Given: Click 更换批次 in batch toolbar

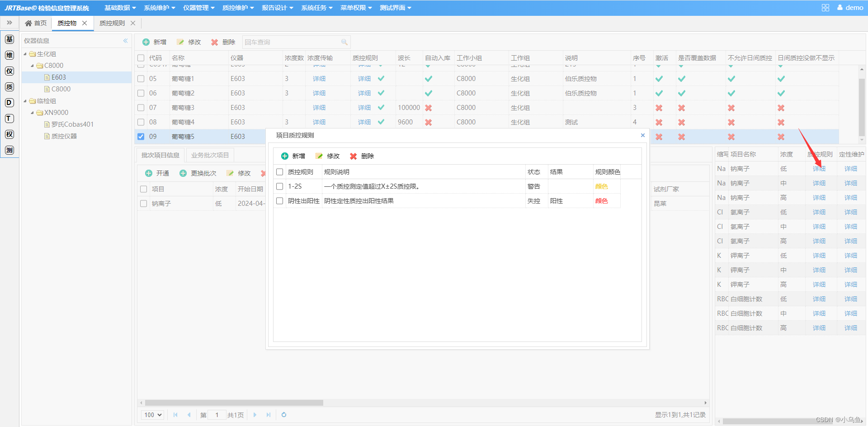Looking at the screenshot, I should (x=198, y=173).
